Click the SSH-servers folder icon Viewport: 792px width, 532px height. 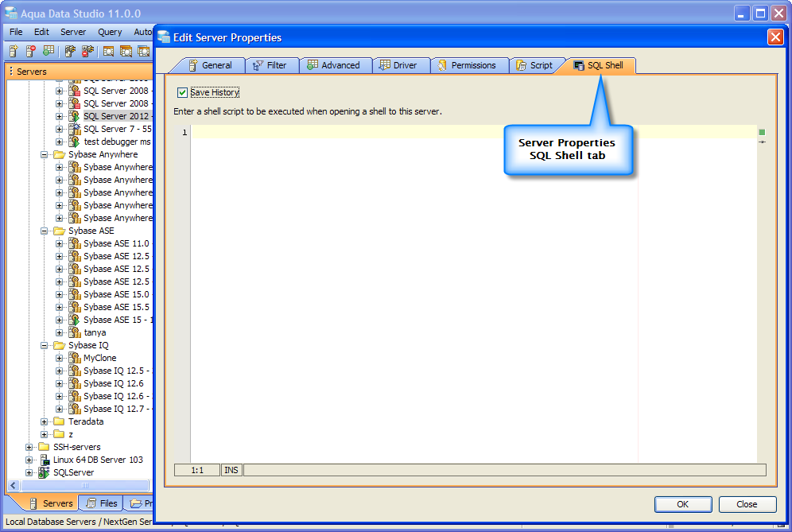click(44, 447)
